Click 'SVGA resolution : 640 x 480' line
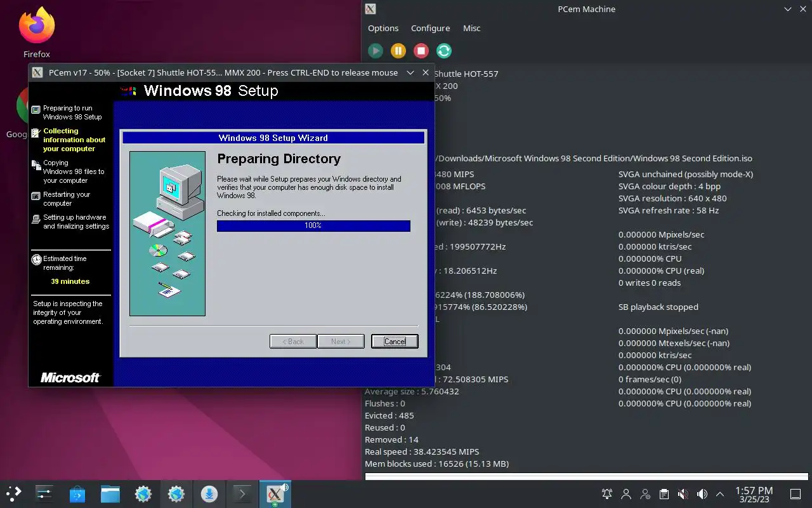812x508 pixels. 672,198
